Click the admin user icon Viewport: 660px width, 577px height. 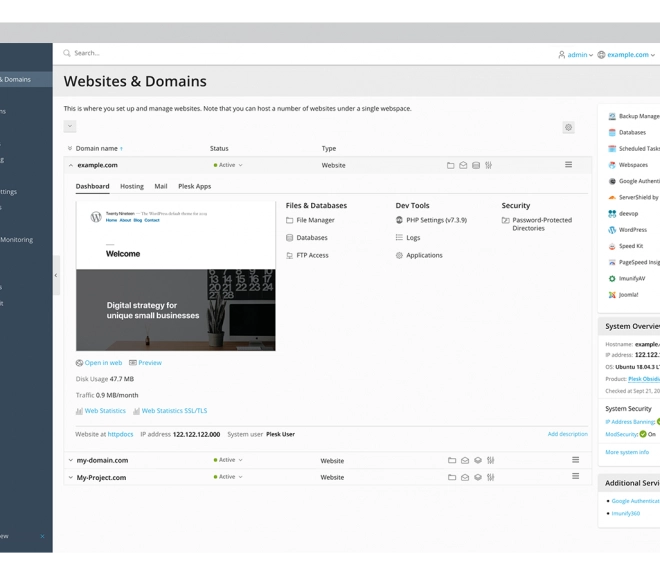(x=562, y=55)
